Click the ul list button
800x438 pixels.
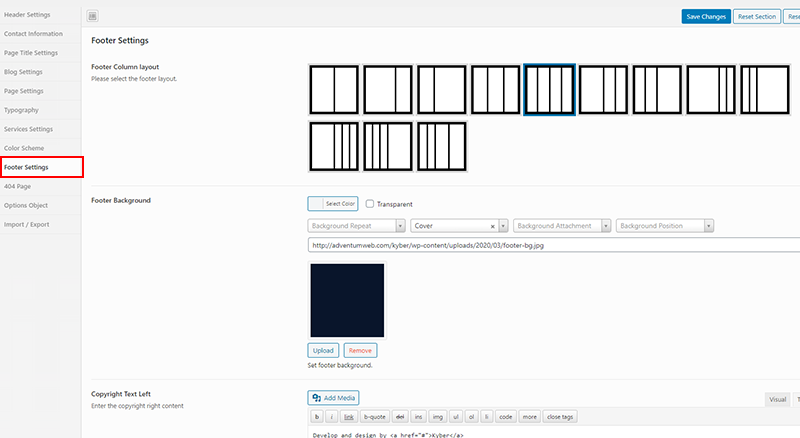tap(456, 417)
